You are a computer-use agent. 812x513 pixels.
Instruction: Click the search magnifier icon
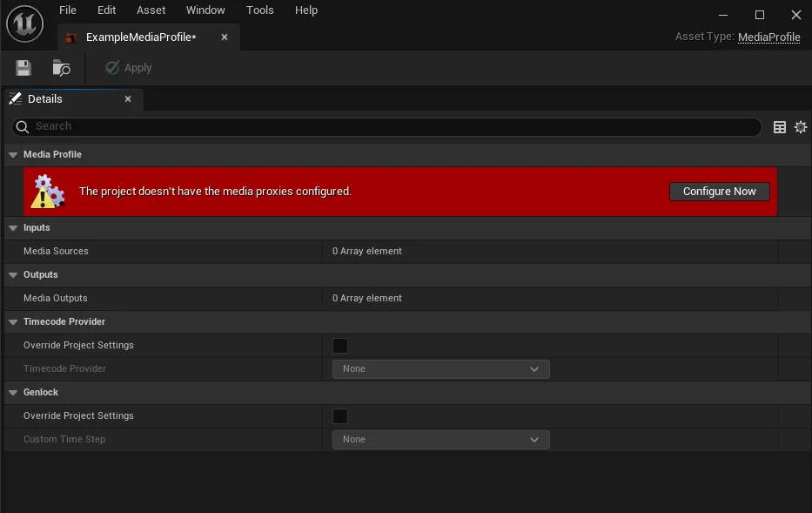(23, 126)
